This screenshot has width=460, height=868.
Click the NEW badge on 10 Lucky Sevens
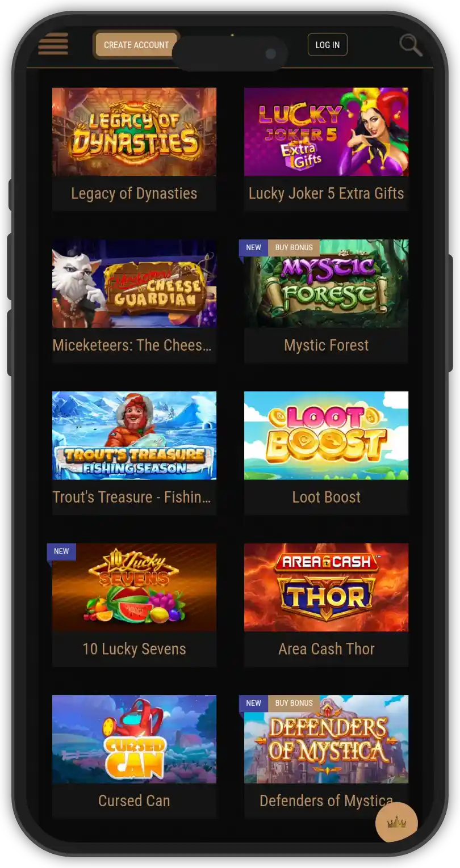[x=61, y=551]
